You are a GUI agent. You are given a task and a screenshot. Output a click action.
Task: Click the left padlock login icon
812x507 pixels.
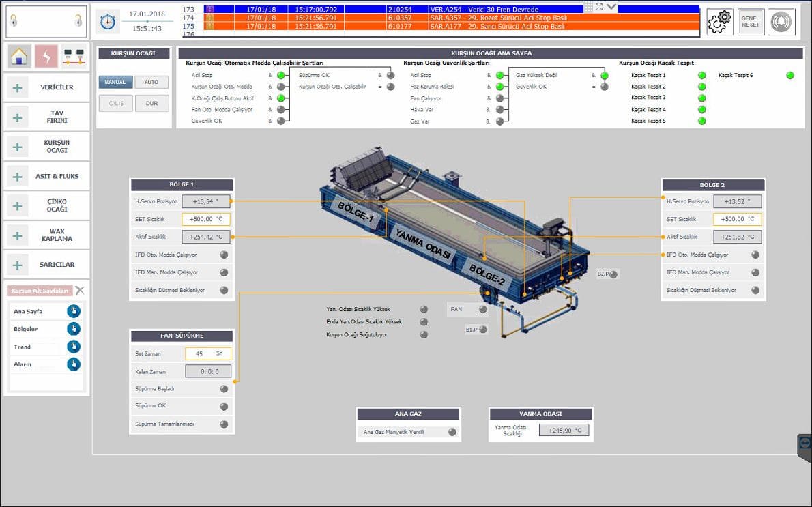pos(14,22)
